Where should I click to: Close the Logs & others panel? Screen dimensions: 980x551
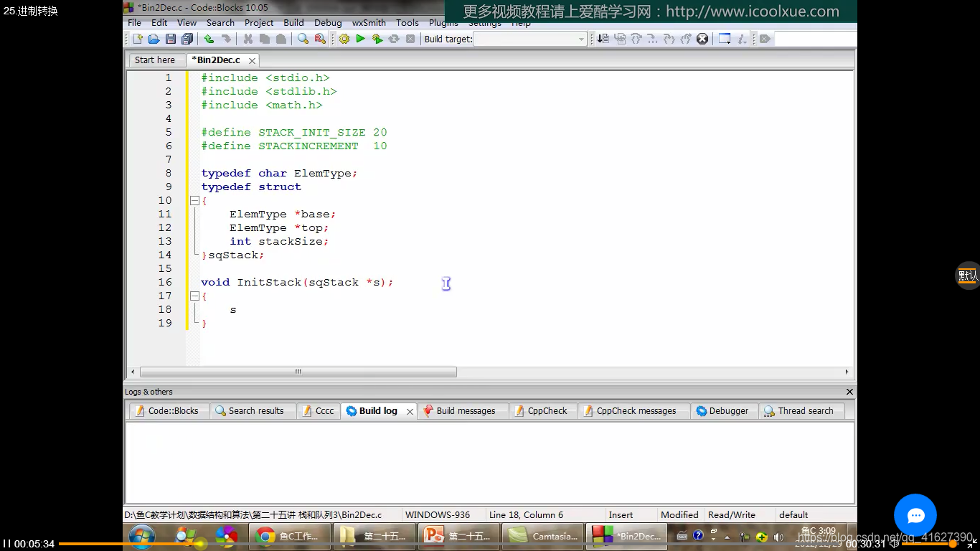tap(849, 392)
